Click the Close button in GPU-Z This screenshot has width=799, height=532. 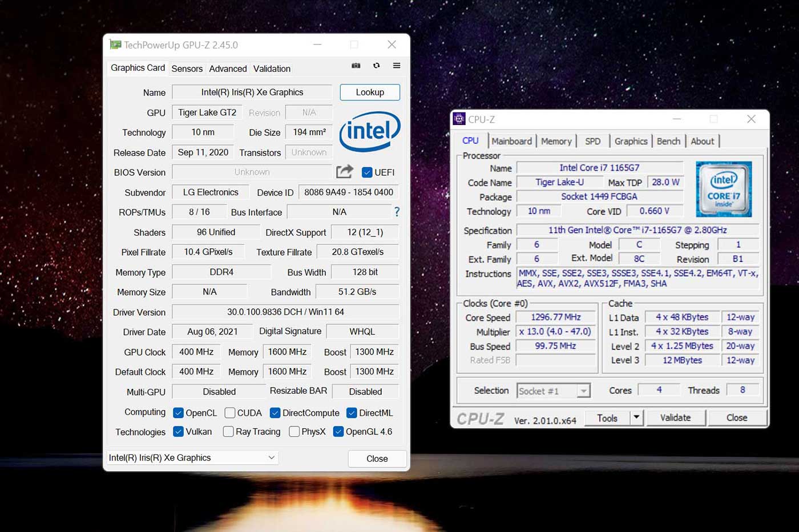point(377,458)
